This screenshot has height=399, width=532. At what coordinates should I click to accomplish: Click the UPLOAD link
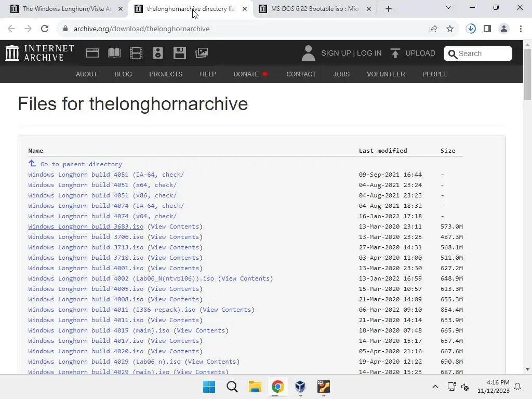coord(420,54)
